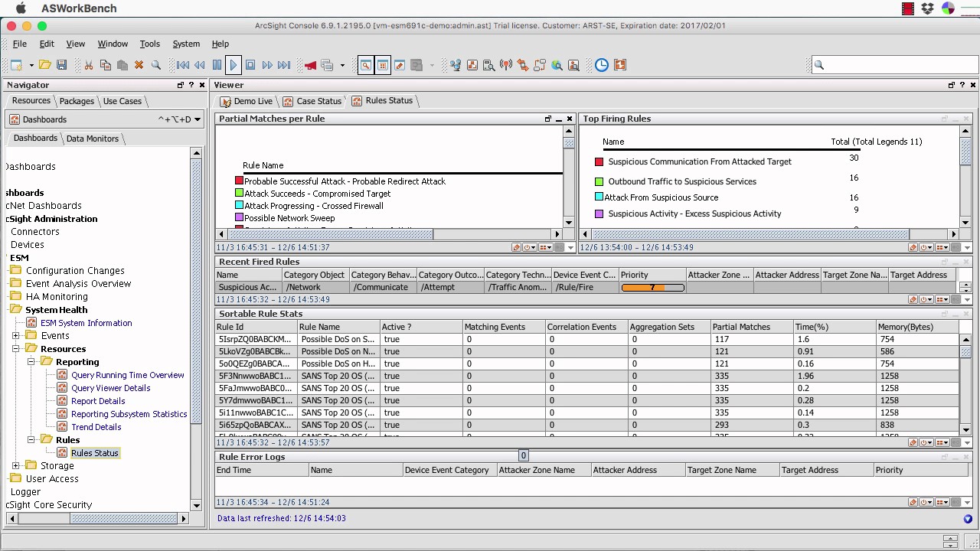
Task: Sort by the Rule Id column header
Action: click(256, 327)
